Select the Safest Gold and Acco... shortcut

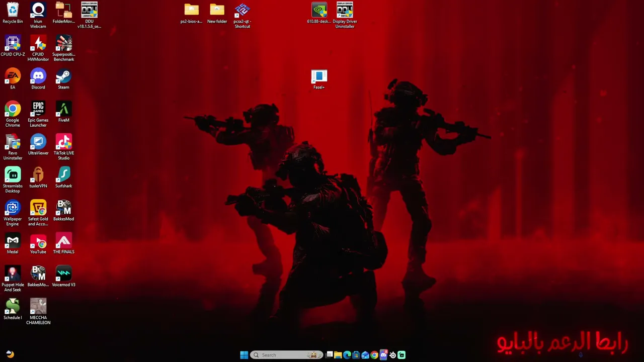38,213
